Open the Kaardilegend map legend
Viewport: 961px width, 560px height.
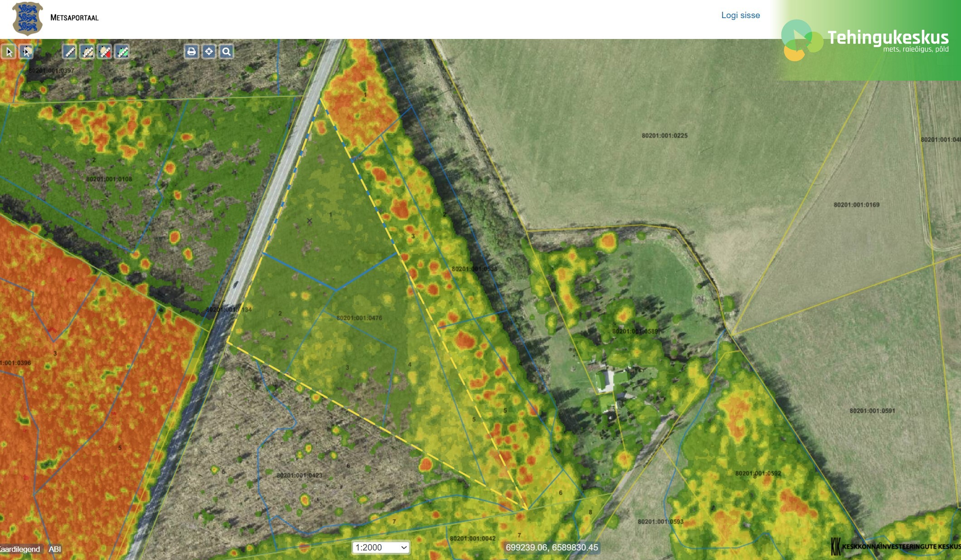coord(20,549)
